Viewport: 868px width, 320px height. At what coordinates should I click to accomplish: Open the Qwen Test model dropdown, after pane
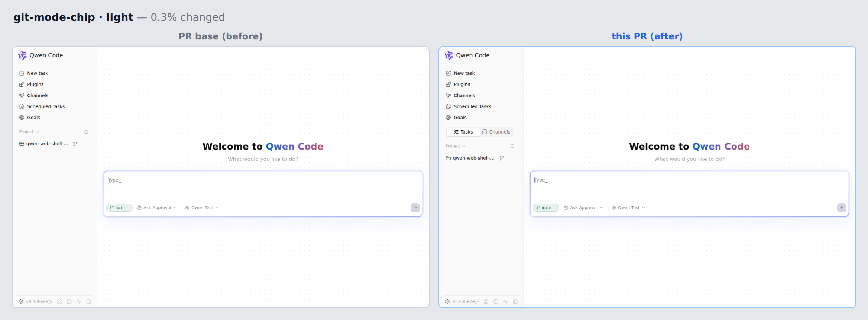(x=629, y=208)
